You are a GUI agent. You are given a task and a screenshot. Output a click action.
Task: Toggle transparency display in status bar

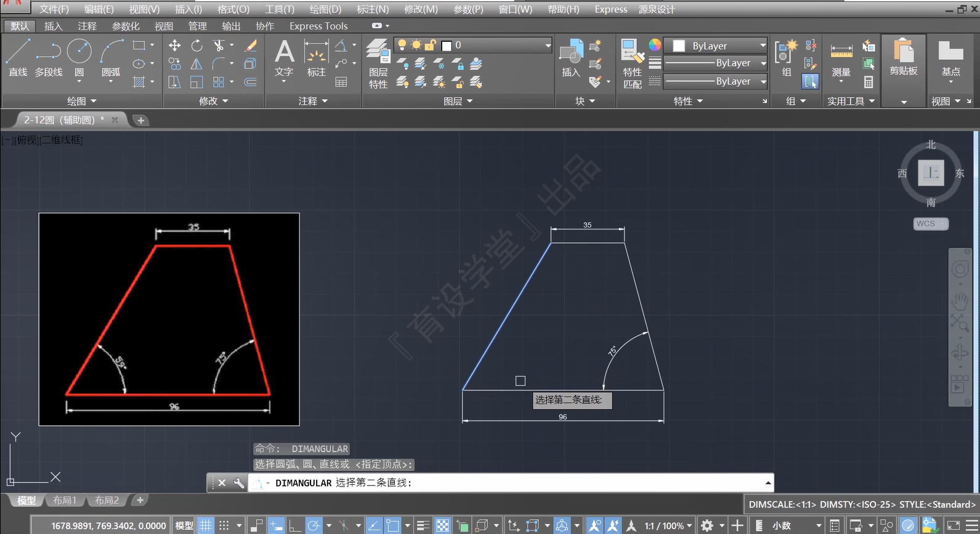[443, 525]
